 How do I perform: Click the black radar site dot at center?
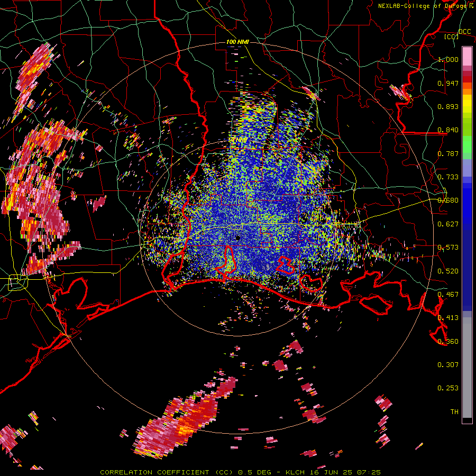coord(238,239)
